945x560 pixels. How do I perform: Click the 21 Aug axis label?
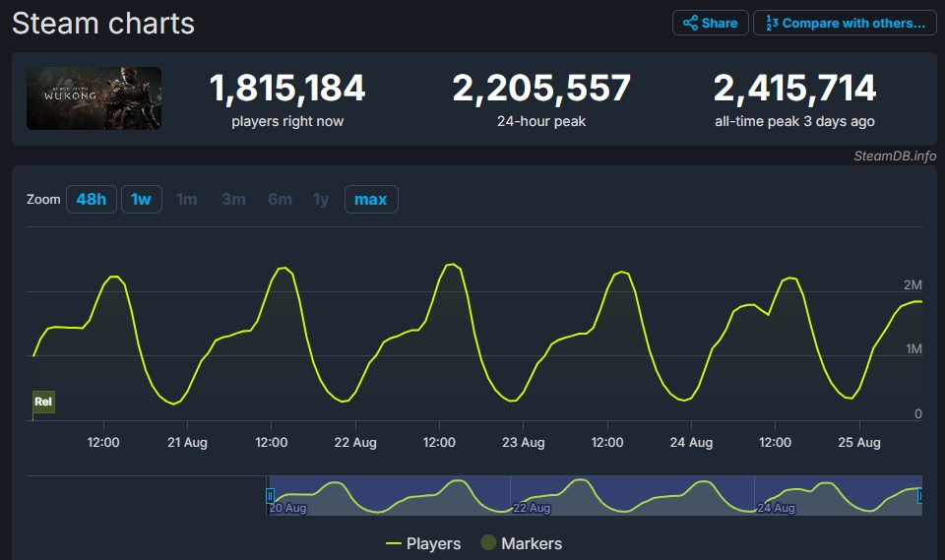[x=187, y=443]
